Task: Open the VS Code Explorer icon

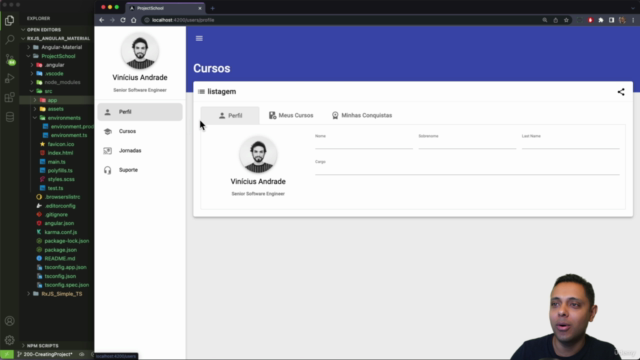Action: tap(9, 20)
